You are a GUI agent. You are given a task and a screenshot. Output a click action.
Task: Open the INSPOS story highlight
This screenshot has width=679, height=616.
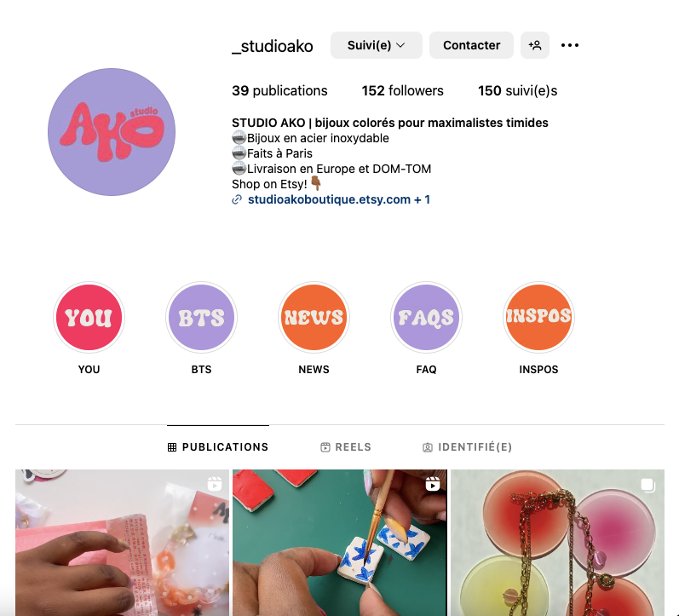click(x=538, y=318)
